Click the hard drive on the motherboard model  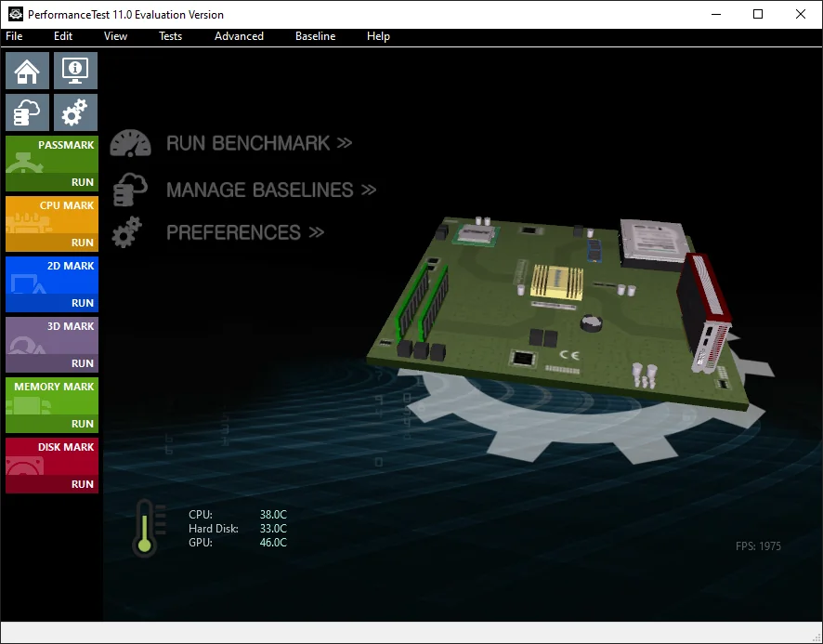(x=653, y=244)
